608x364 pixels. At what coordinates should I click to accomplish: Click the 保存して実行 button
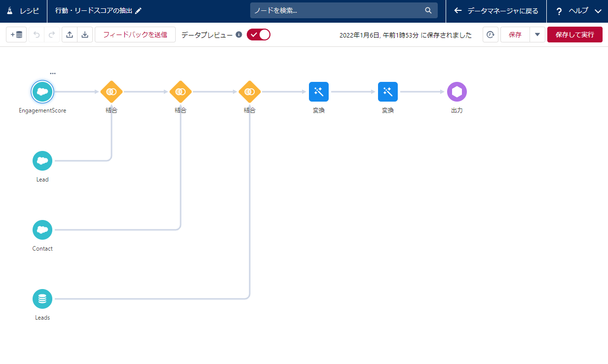tap(574, 35)
